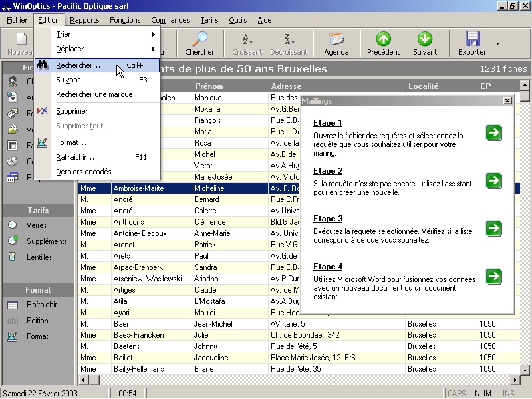This screenshot has width=532, height=399.
Task: Choose Rechercher… from the Edition menu
Action: [78, 65]
